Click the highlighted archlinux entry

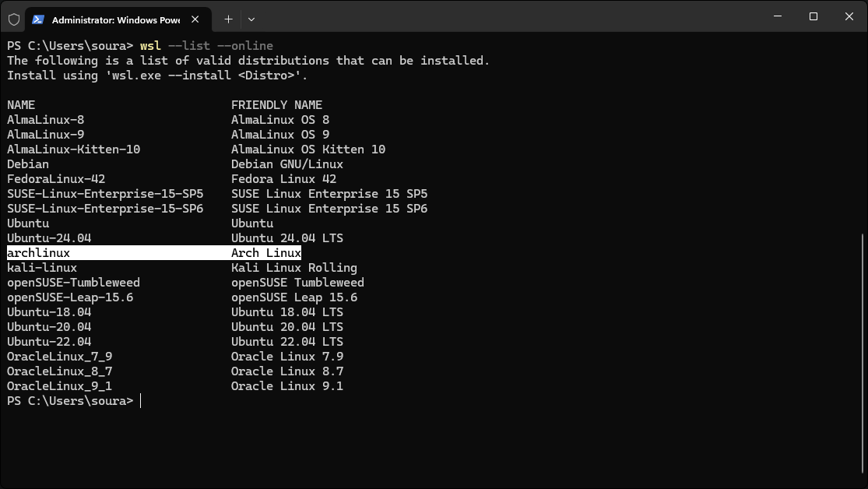pyautogui.click(x=38, y=252)
